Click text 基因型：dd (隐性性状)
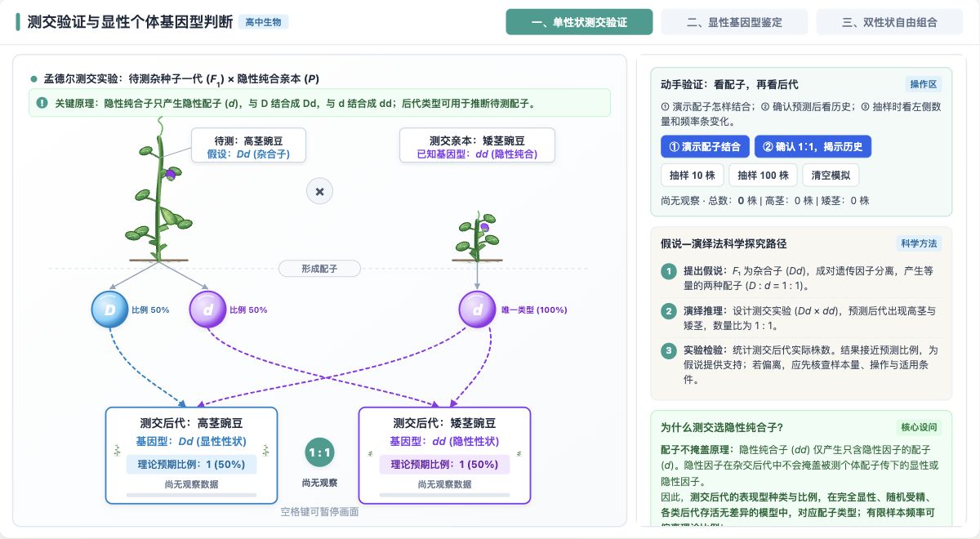The image size is (980, 539). click(444, 441)
